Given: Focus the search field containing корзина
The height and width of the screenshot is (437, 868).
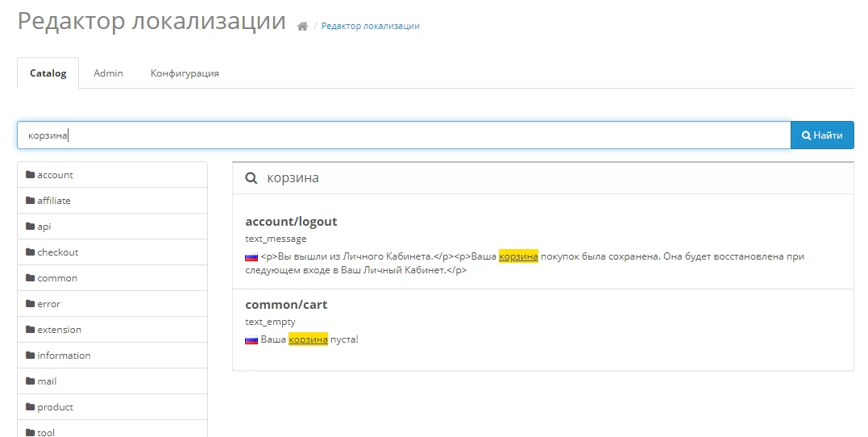Looking at the screenshot, I should 404,135.
